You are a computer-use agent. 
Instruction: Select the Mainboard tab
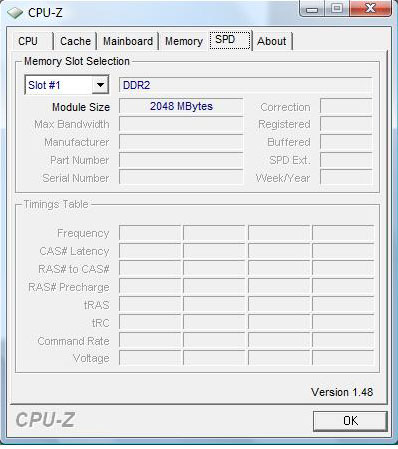point(128,41)
